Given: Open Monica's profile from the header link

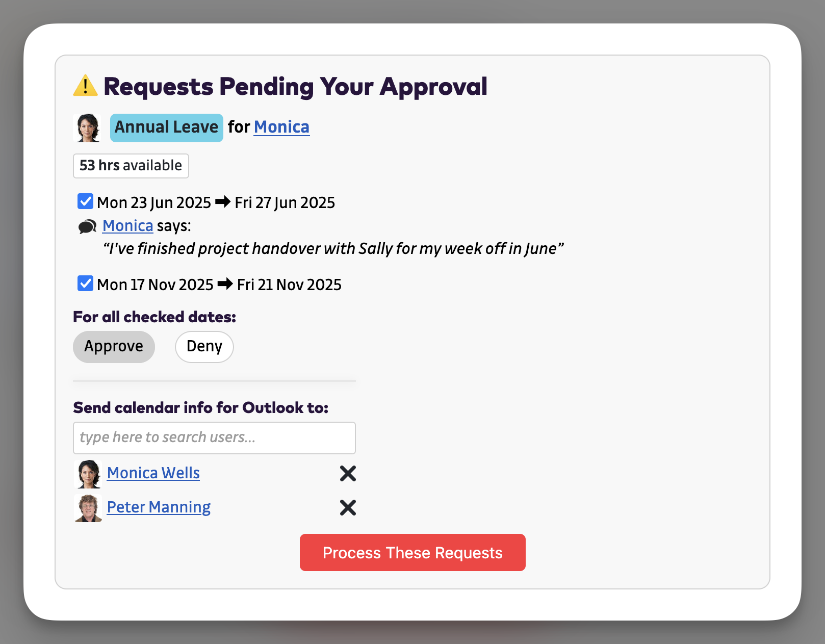Looking at the screenshot, I should [281, 127].
